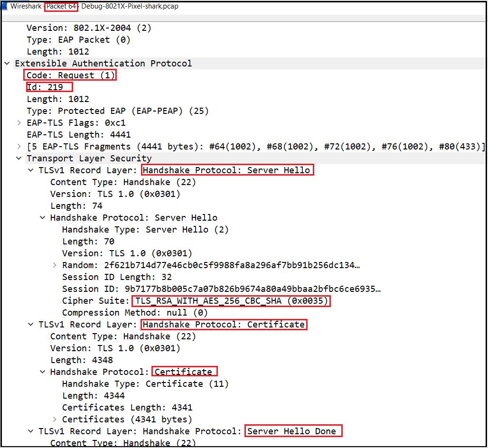
Task: Collapse the Certificate TLSv1 Record Layer entry
Action: click(30, 324)
